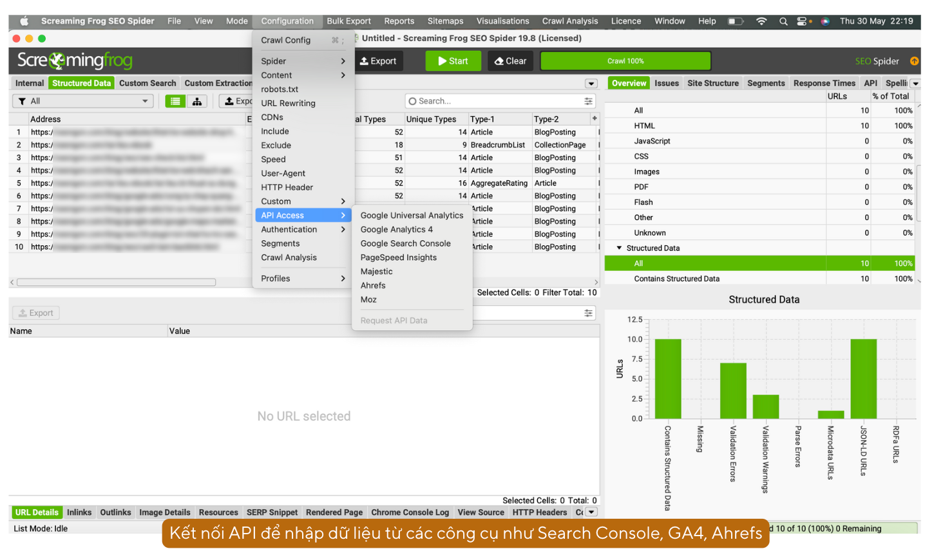Show more top tabs via dropdown arrow
Image resolution: width=934 pixels, height=560 pixels.
click(x=591, y=84)
